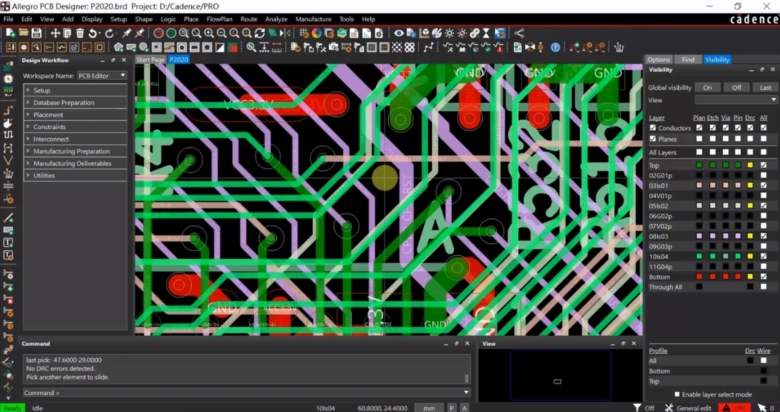
Task: Toggle the Planes layer checkbox
Action: click(x=653, y=139)
